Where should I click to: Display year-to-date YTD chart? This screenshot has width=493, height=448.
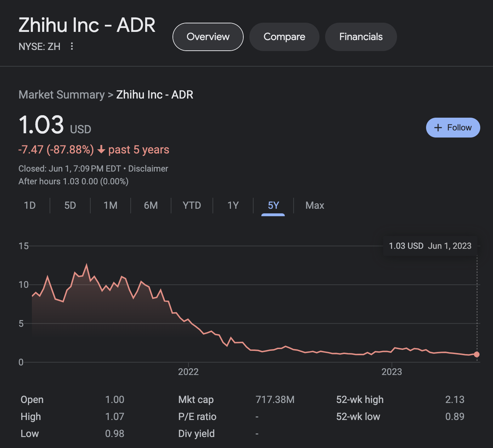(x=192, y=206)
